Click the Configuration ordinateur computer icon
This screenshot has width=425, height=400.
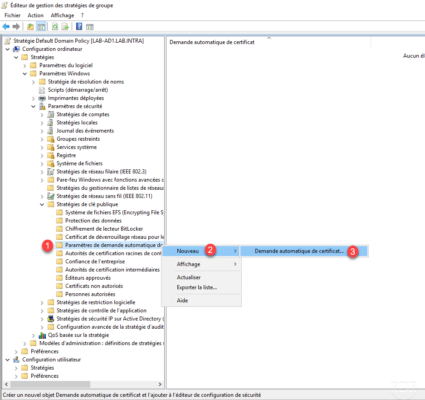point(16,49)
